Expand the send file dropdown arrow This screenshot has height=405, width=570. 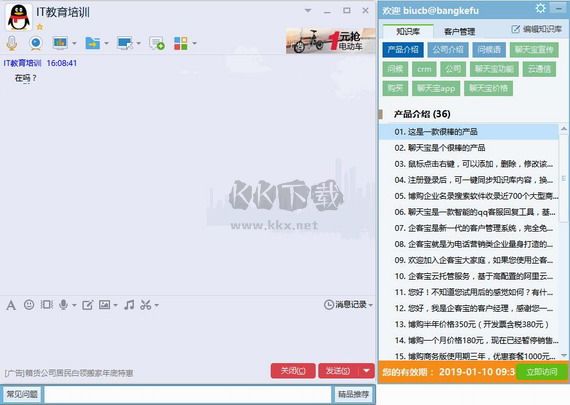coord(106,43)
